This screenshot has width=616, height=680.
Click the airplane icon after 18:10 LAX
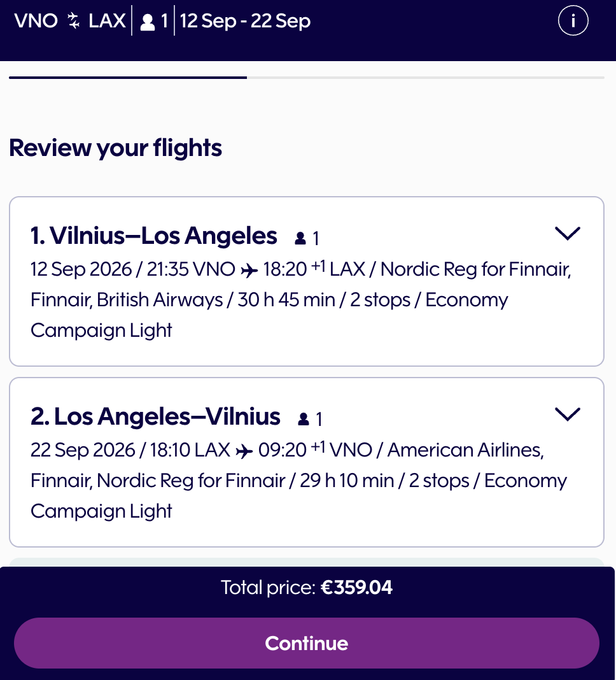(x=244, y=451)
